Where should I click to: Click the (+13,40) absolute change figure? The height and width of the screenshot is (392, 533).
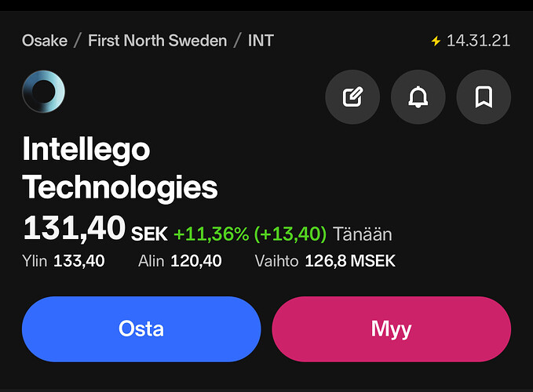point(290,234)
